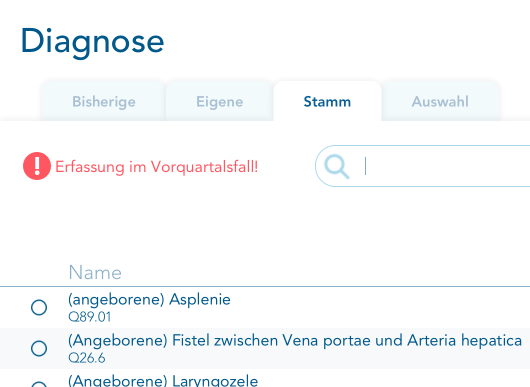Click the Name column header
The width and height of the screenshot is (530, 387).
pyautogui.click(x=95, y=272)
